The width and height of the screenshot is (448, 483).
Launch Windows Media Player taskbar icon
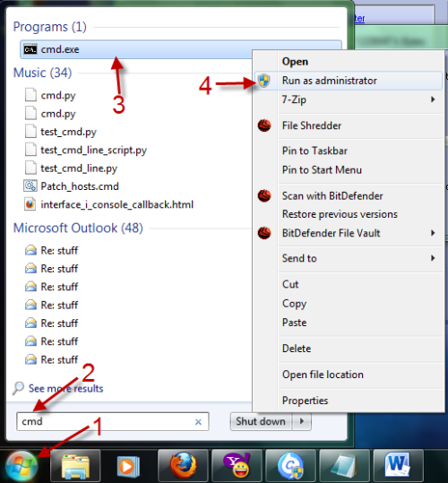128,466
